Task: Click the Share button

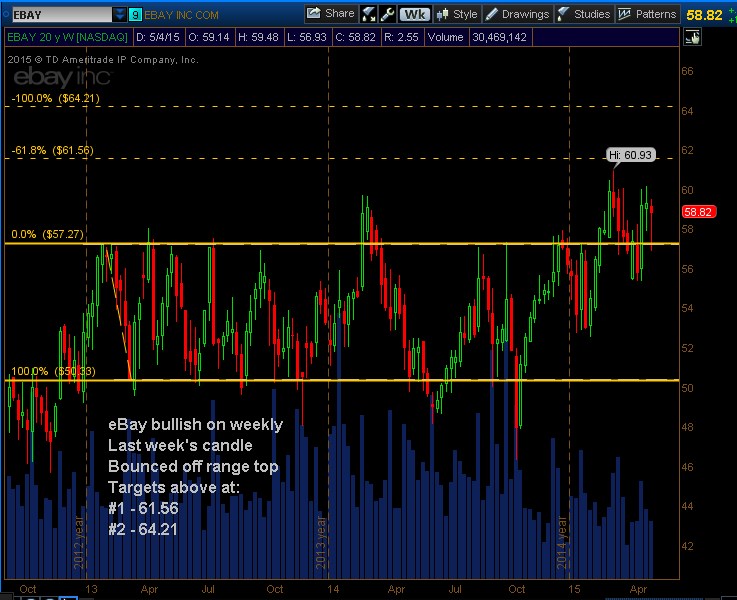Action: pyautogui.click(x=331, y=14)
